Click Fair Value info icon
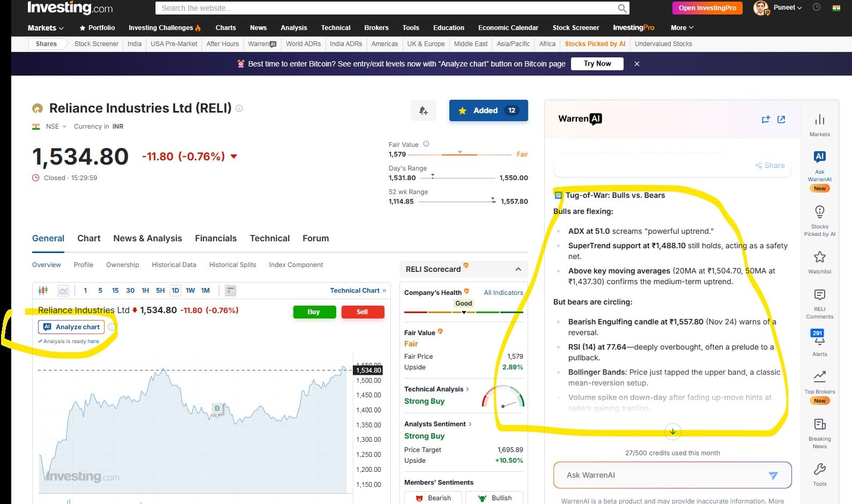 point(426,144)
